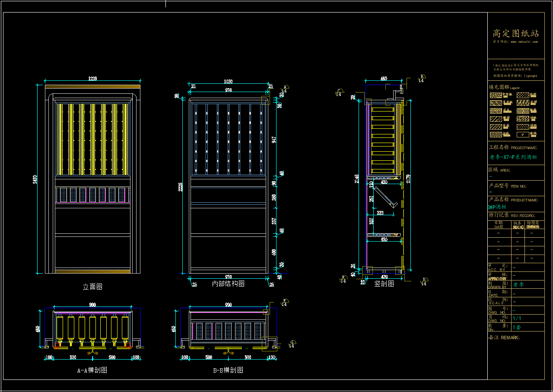This screenshot has width=553, height=392.
Task: Click the product name value 3#P酒柜
Action: (x=497, y=207)
